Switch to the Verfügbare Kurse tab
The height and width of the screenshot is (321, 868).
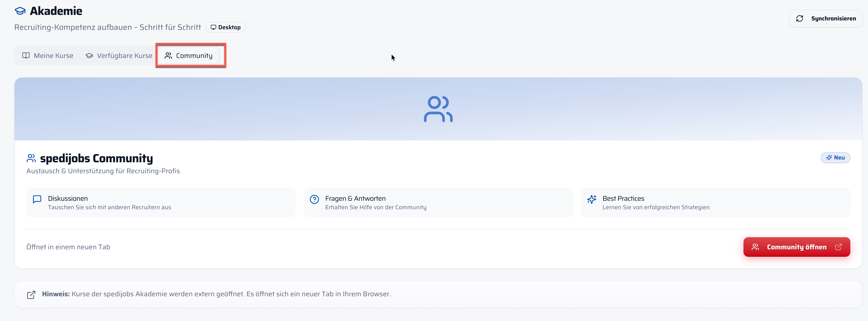coord(119,56)
